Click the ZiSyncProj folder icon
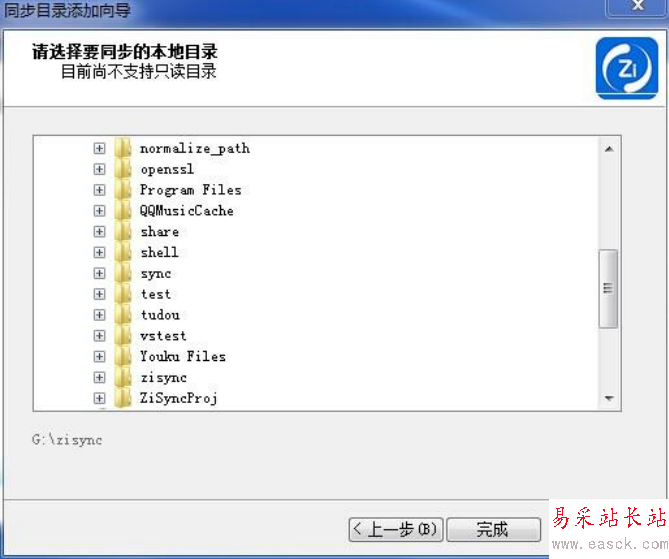The height and width of the screenshot is (559, 669). [123, 398]
